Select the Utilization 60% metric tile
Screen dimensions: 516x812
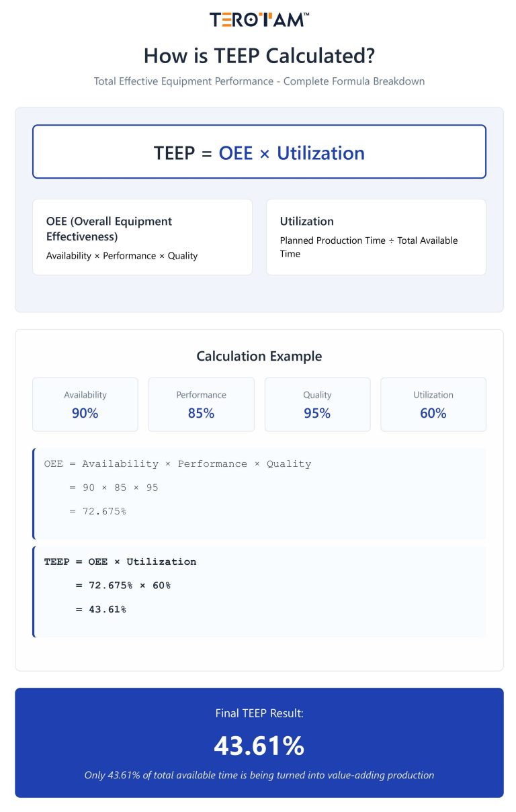[x=433, y=404]
